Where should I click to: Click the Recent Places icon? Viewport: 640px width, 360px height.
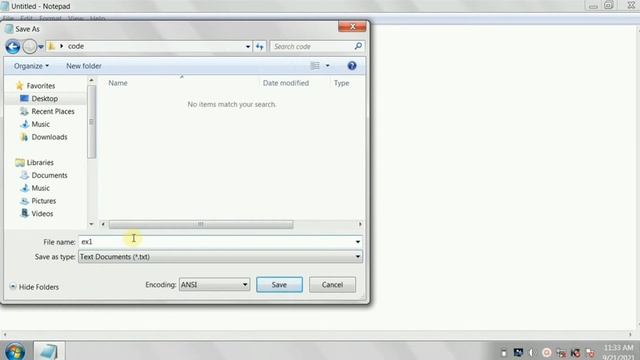[24, 111]
